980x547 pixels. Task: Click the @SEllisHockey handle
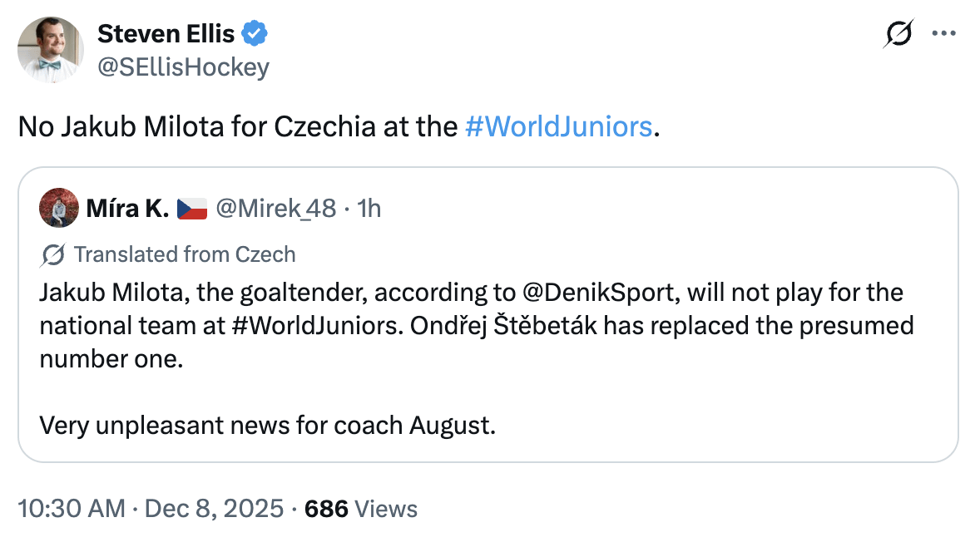[x=183, y=66]
